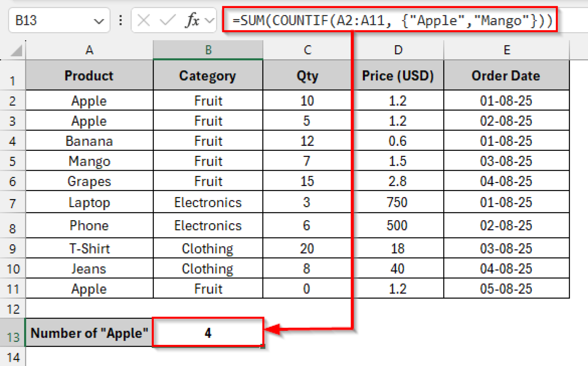Click the Name Box showing B13

tap(50, 20)
